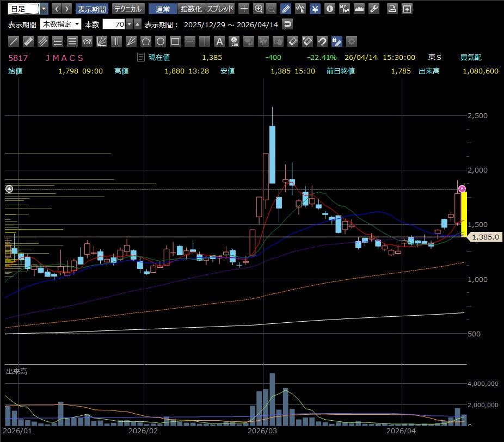Screen dimensions: 504x442
Task: Click the 表示期間 button
Action: tap(91, 9)
